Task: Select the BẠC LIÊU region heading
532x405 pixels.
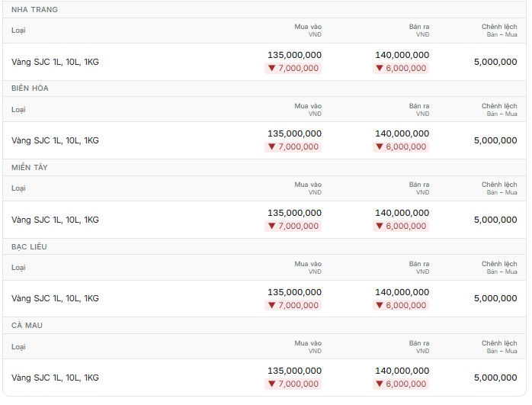Action: 29,246
